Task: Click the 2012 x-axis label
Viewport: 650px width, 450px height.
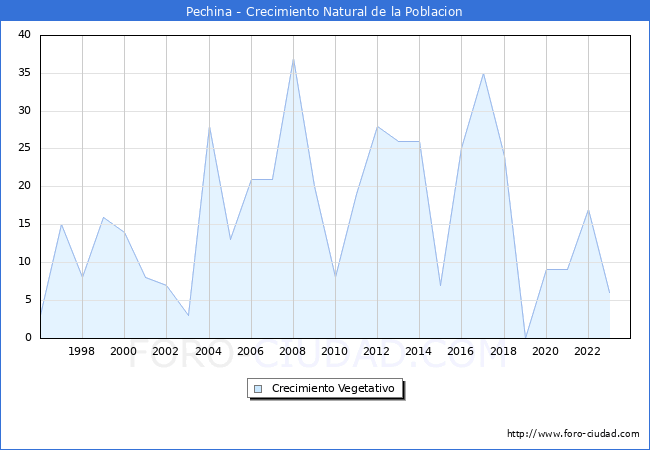Action: [x=376, y=351]
